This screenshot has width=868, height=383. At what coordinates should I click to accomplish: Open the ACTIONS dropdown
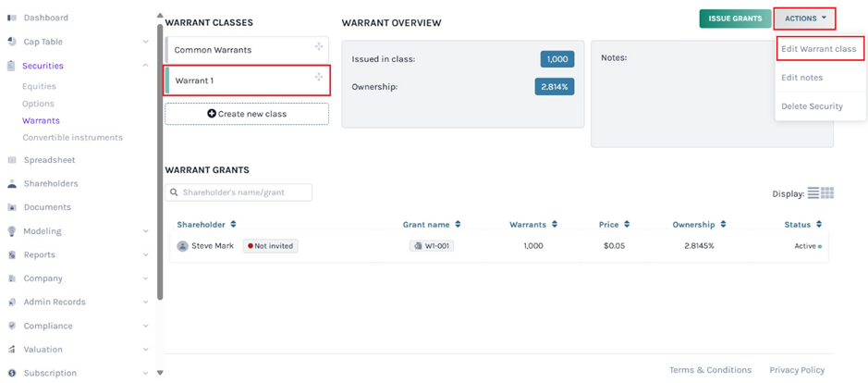(804, 19)
